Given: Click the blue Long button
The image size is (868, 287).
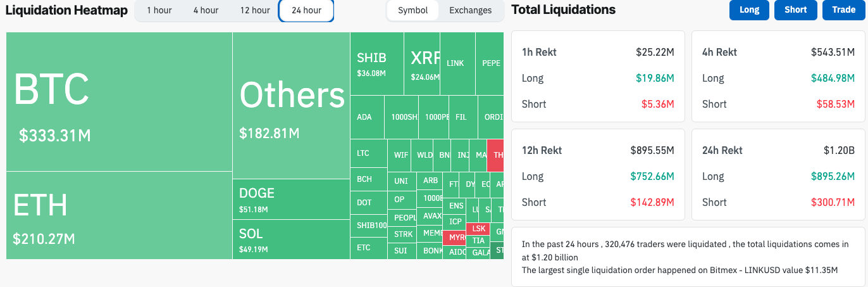Looking at the screenshot, I should [x=749, y=10].
